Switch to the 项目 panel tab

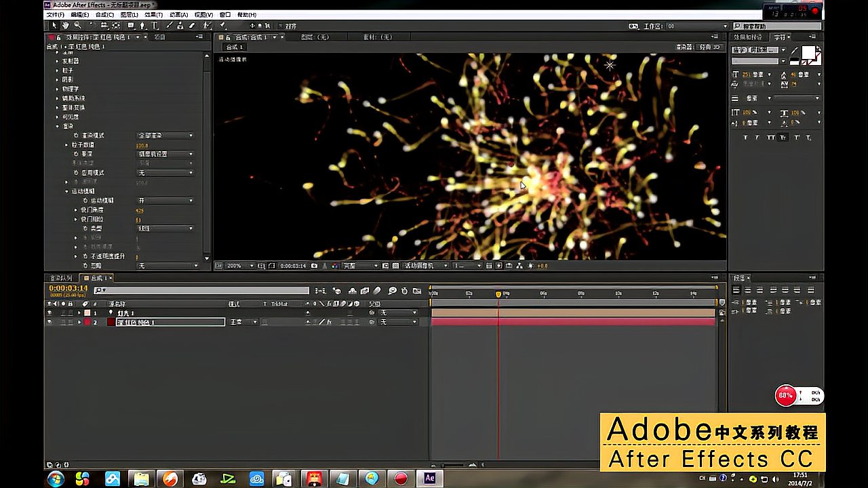pyautogui.click(x=159, y=37)
